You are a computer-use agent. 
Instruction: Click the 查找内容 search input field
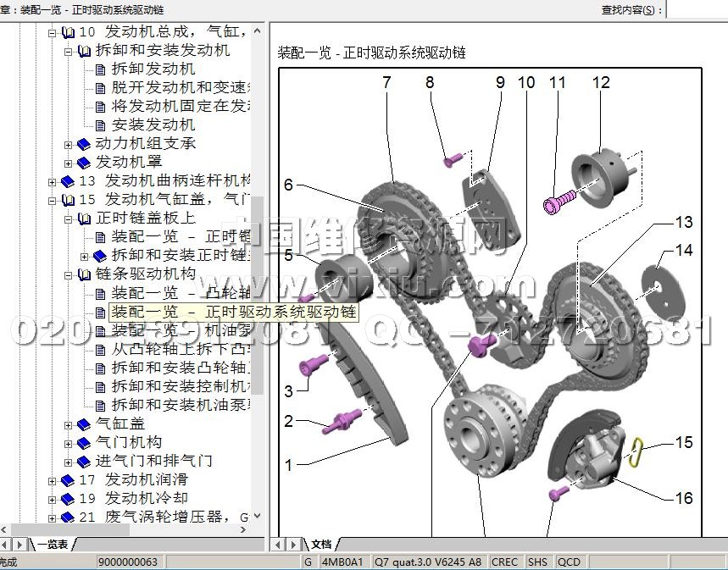[697, 9]
